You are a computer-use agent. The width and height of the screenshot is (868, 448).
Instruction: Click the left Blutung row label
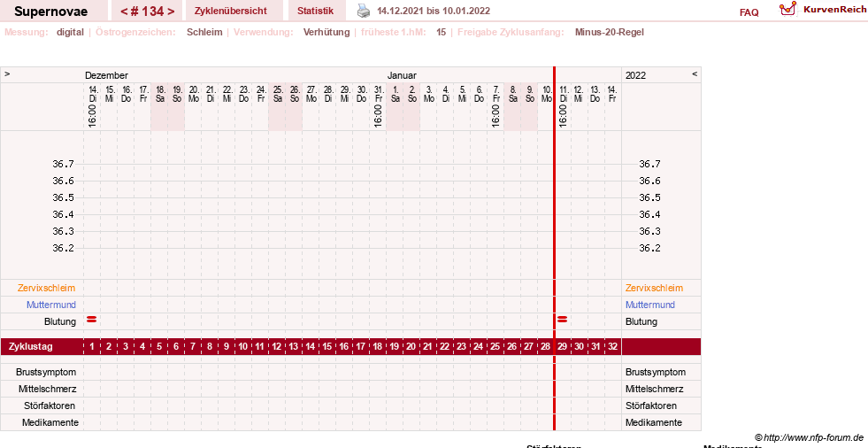pos(60,321)
